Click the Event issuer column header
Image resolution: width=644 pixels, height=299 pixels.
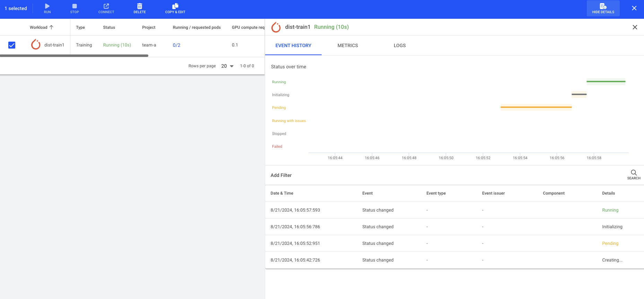(x=493, y=193)
